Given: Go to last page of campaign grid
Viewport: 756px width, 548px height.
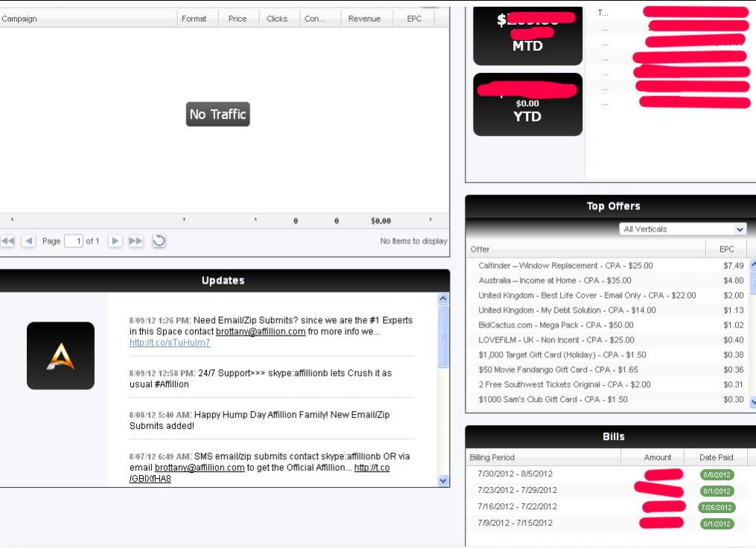Looking at the screenshot, I should [x=136, y=241].
